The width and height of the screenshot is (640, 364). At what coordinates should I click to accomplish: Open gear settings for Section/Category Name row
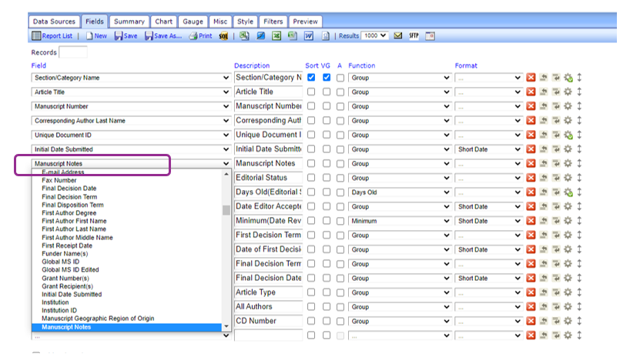(x=568, y=78)
